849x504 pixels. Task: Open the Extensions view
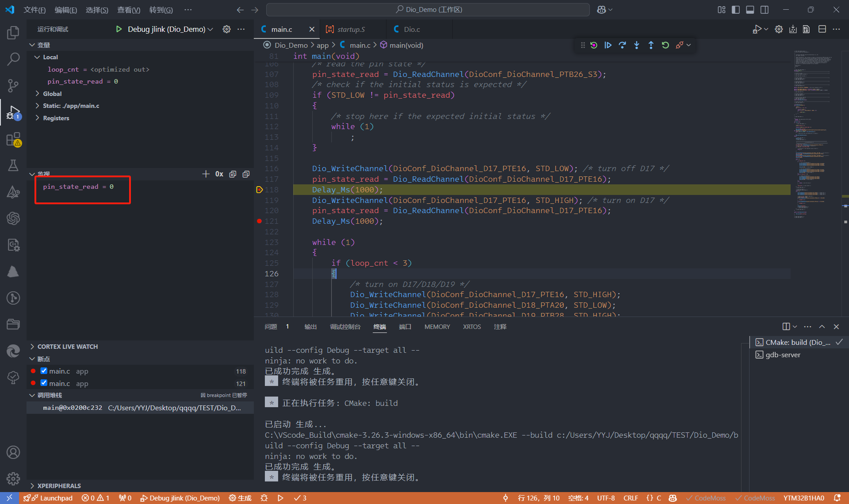coord(13,139)
